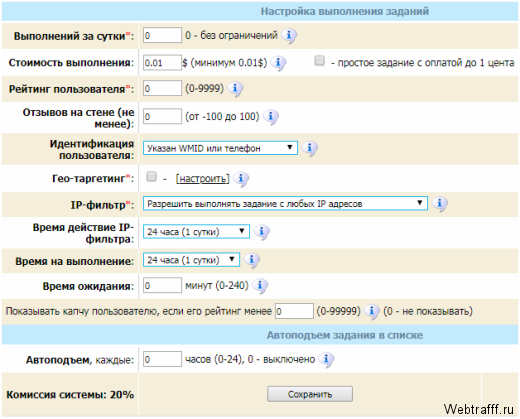
Task: Show Гео-таргетинг info tooltip icon
Action: click(241, 178)
